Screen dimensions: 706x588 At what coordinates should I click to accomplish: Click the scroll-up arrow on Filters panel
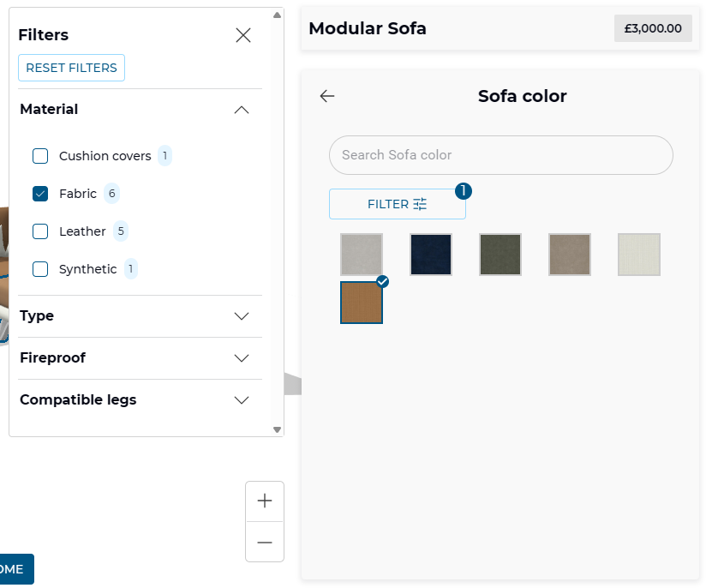[276, 14]
